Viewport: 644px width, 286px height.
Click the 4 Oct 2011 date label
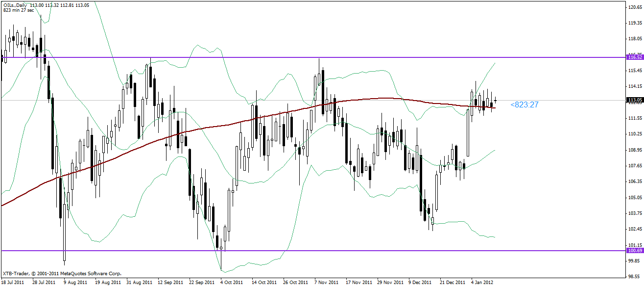pyautogui.click(x=231, y=283)
